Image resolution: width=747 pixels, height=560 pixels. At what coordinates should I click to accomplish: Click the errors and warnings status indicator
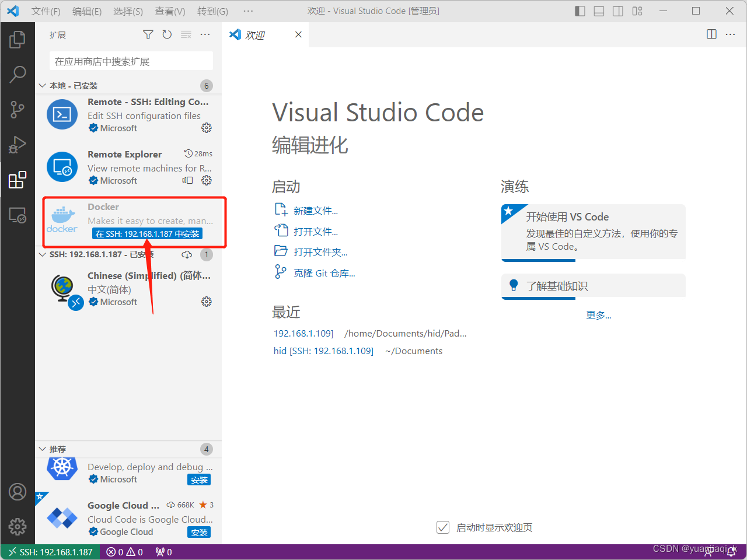point(124,552)
